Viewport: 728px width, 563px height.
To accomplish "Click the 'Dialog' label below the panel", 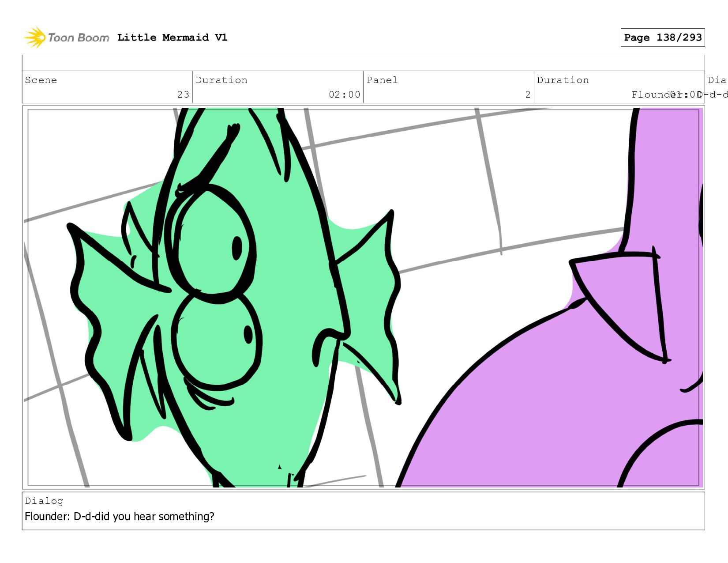I will tap(44, 501).
